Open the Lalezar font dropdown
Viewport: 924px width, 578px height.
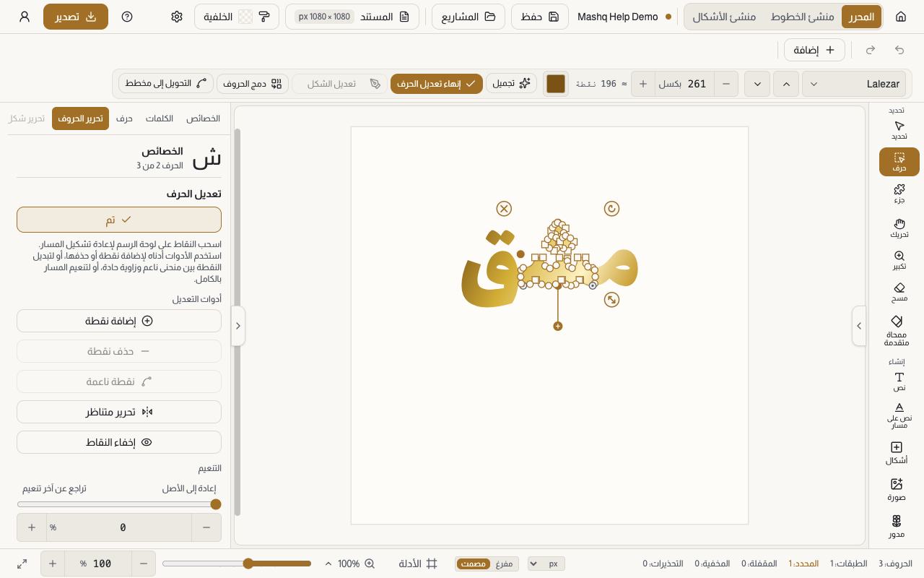point(854,84)
